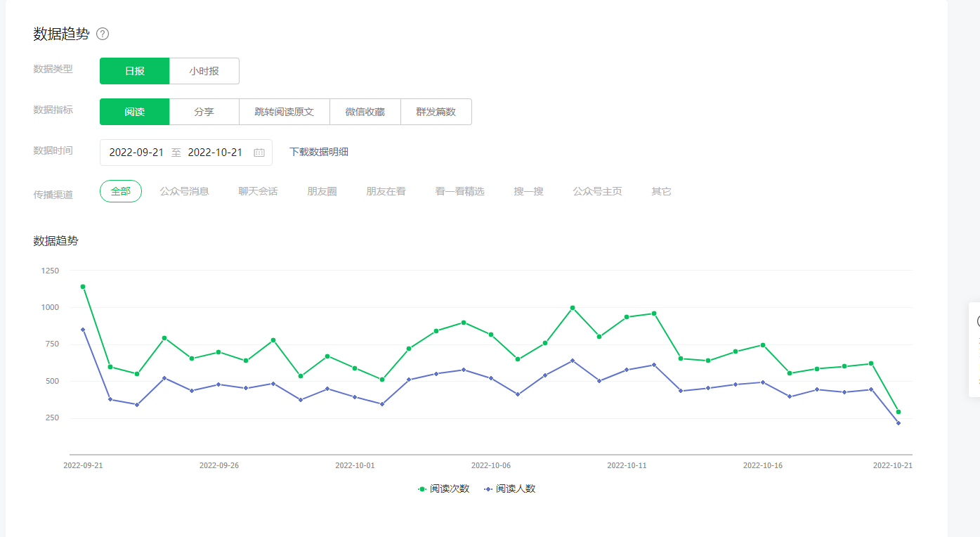Select the 日报 data type

click(x=135, y=71)
